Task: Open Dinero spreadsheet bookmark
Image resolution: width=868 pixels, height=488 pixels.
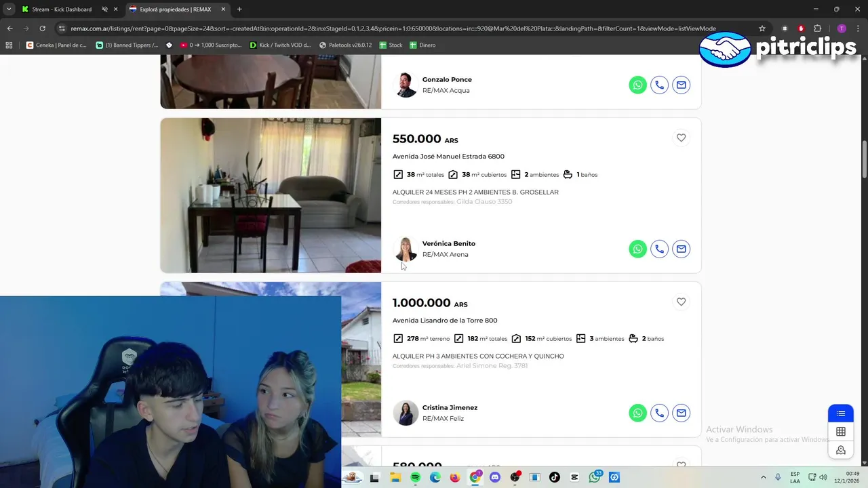Action: (422, 45)
